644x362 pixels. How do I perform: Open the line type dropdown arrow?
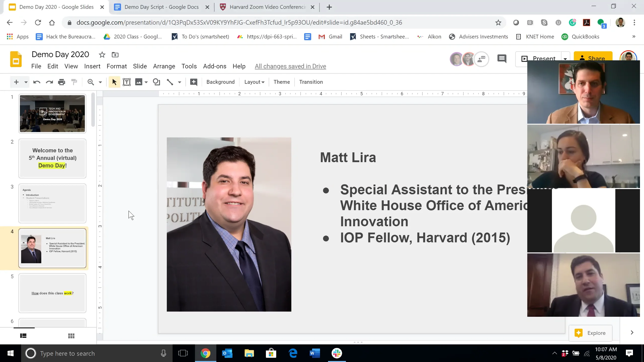pyautogui.click(x=179, y=82)
